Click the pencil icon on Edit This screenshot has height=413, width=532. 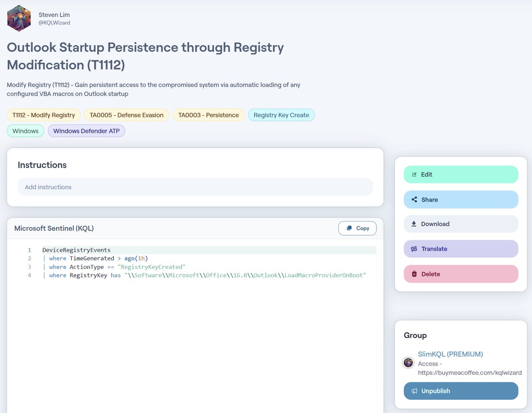click(x=414, y=174)
